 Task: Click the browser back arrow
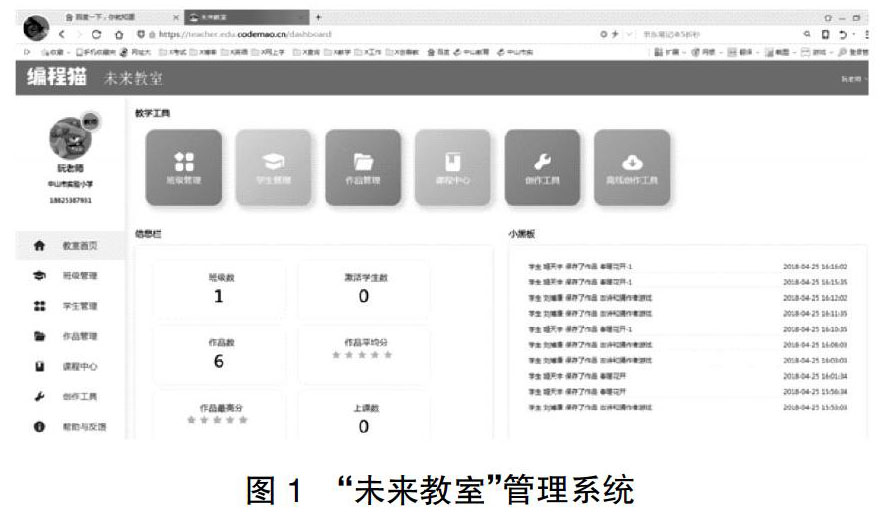tap(62, 34)
